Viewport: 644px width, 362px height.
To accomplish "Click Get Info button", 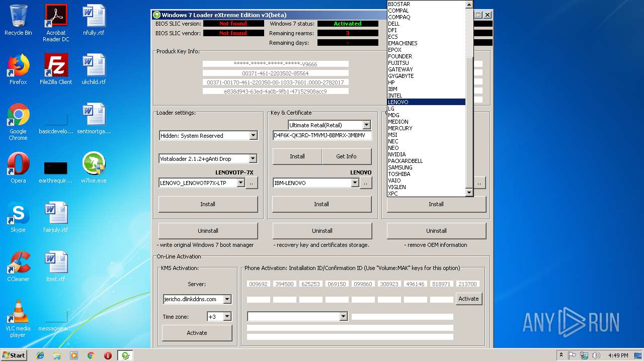I will tap(346, 156).
